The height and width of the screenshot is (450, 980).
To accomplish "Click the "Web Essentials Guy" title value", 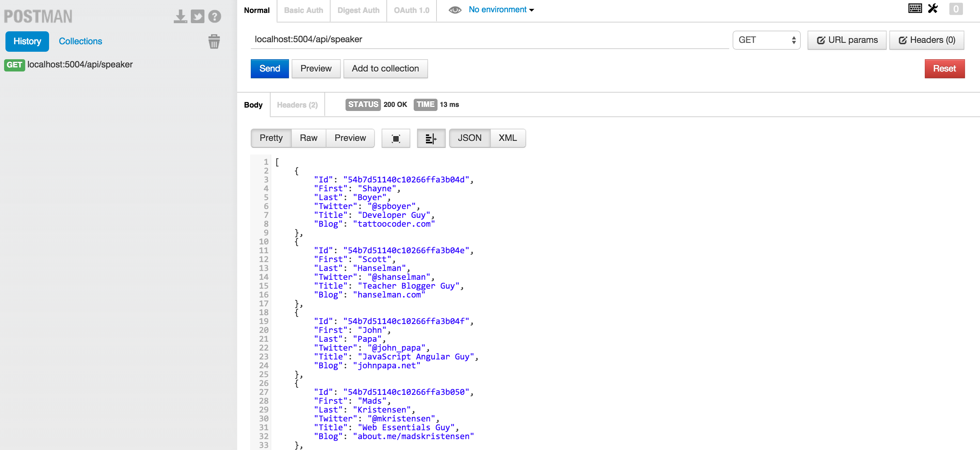I will tap(406, 428).
